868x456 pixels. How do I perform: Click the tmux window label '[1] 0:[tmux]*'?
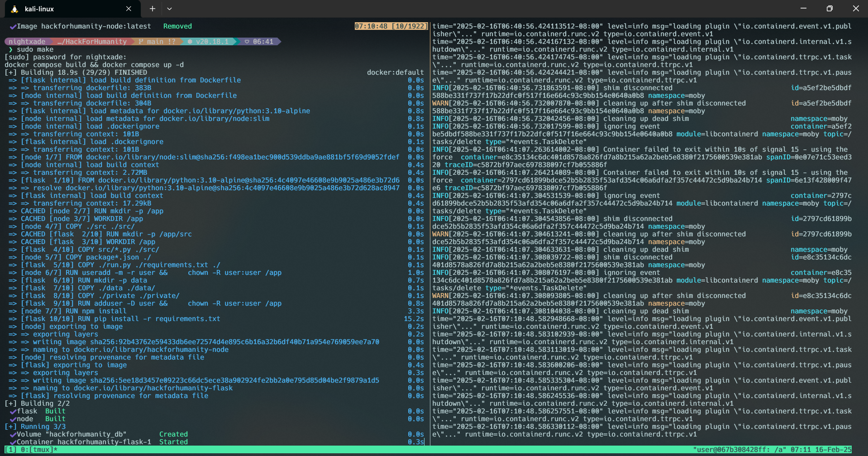click(31, 450)
